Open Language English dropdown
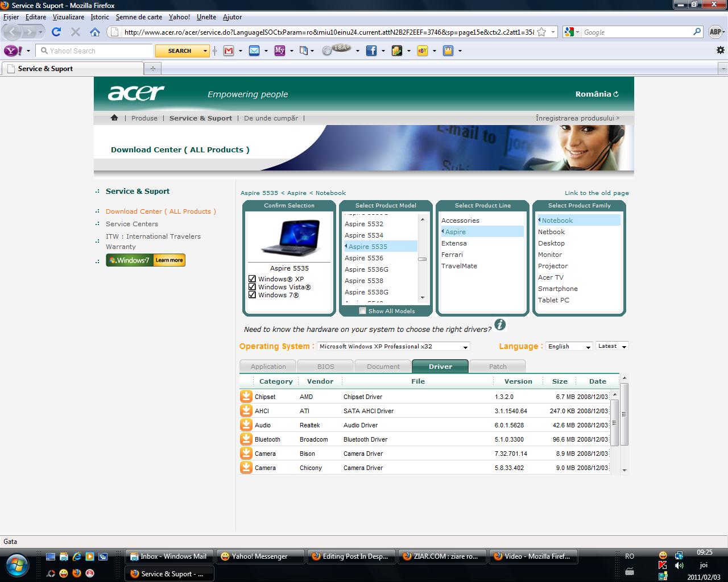The image size is (728, 582). pos(569,346)
